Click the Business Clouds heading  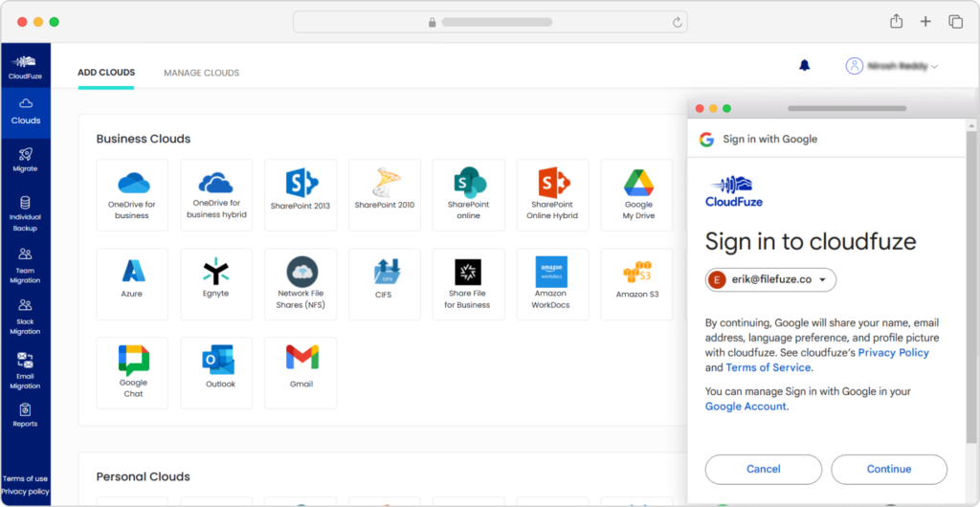tap(144, 139)
